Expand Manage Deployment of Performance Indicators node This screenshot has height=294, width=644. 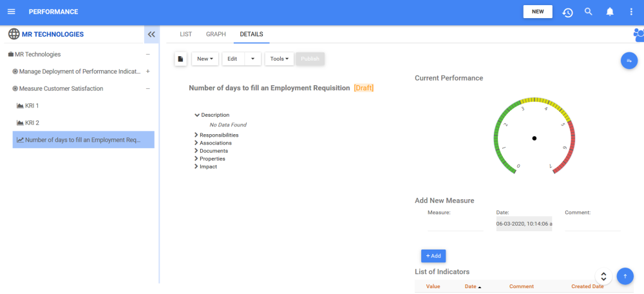[x=147, y=72]
